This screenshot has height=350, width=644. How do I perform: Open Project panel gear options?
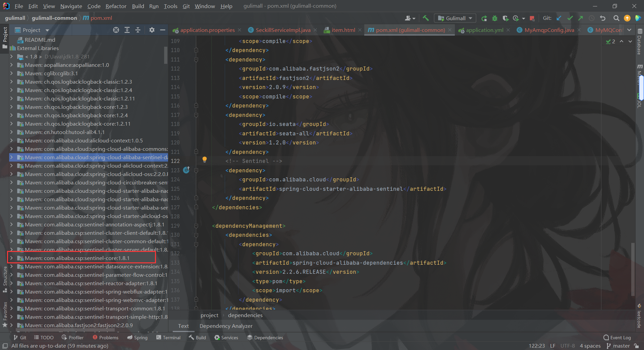pos(152,30)
